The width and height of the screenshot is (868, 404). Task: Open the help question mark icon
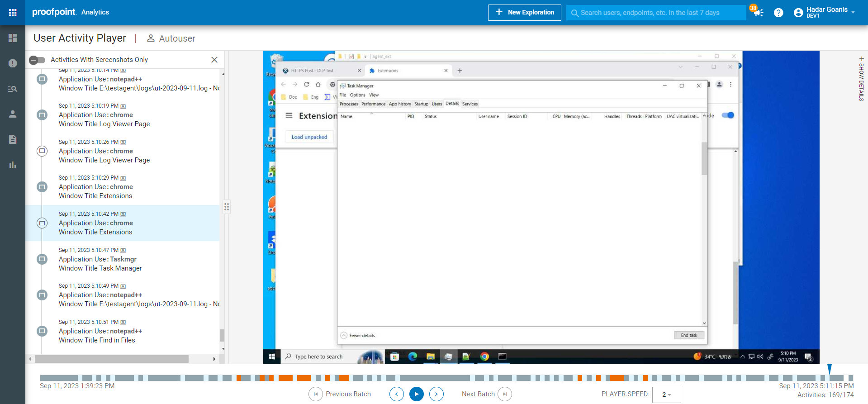tap(778, 13)
